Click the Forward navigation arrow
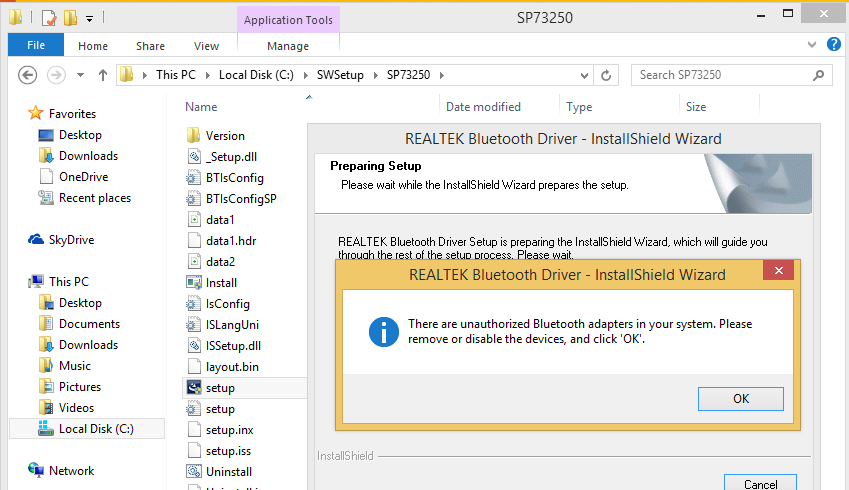849x490 pixels. (x=56, y=75)
